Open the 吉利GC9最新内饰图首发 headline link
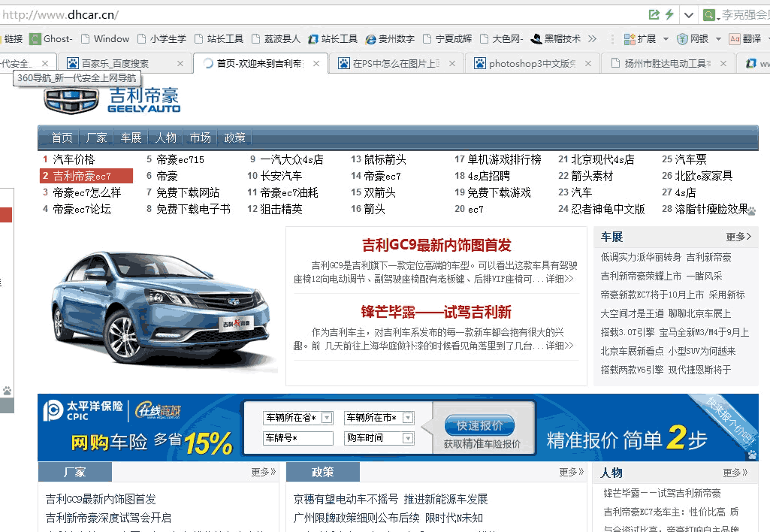Image resolution: width=770 pixels, height=532 pixels. 436,245
